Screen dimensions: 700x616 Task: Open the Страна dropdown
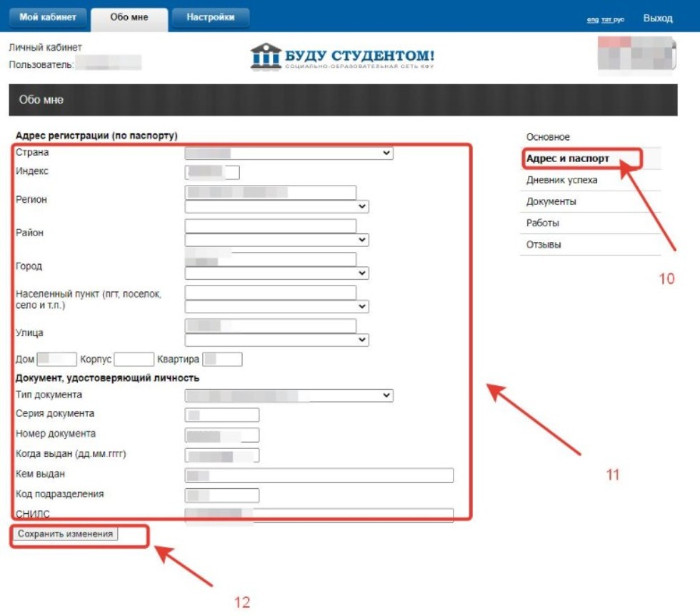click(x=289, y=153)
